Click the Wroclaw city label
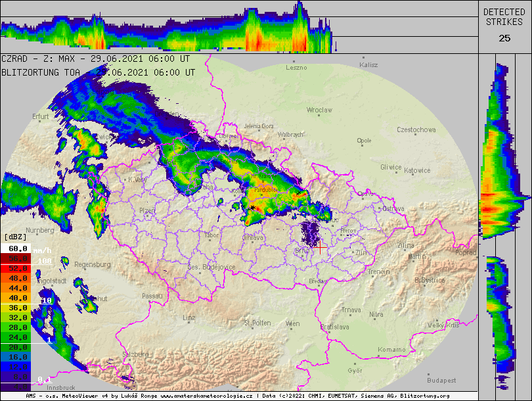The image size is (532, 401). click(319, 110)
